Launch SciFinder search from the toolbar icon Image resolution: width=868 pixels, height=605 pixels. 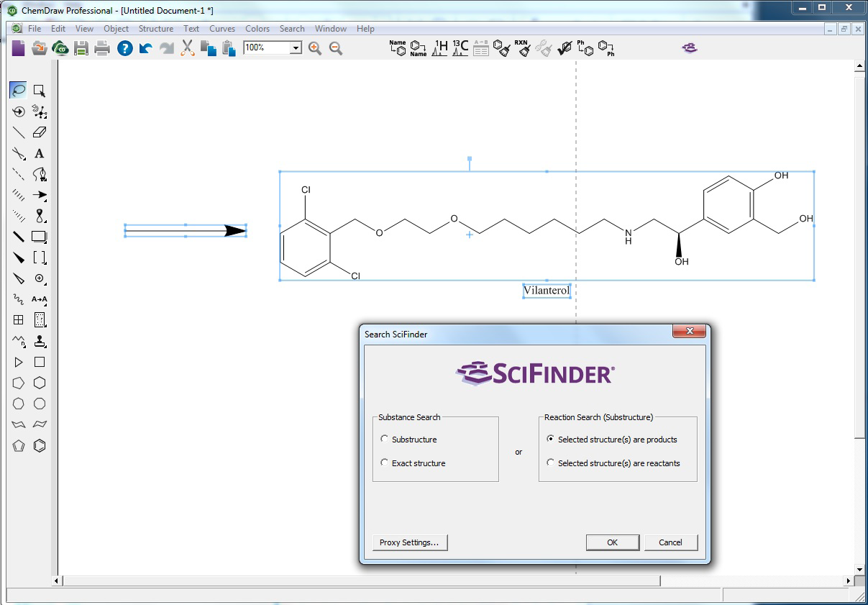(x=690, y=48)
